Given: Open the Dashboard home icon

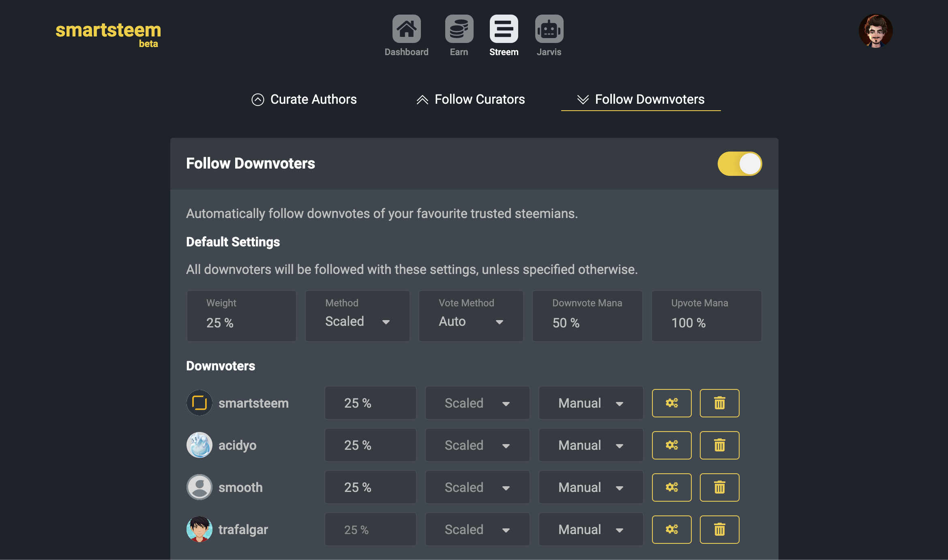Looking at the screenshot, I should click(x=406, y=29).
